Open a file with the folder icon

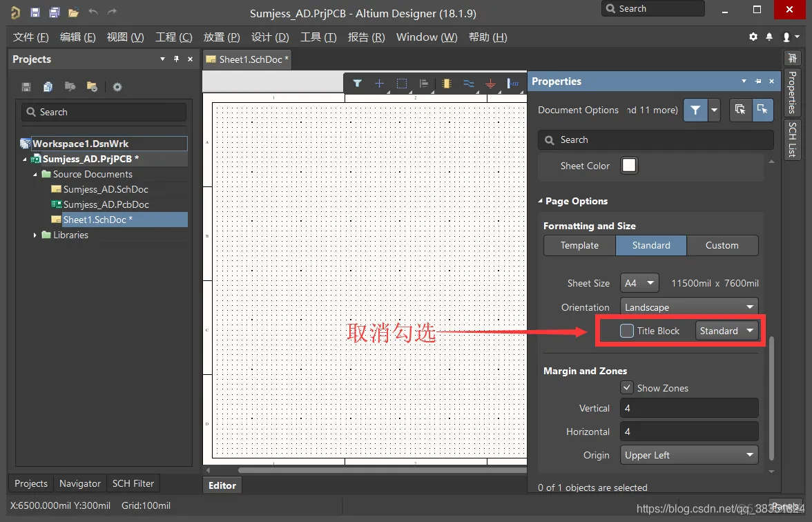pos(73,12)
